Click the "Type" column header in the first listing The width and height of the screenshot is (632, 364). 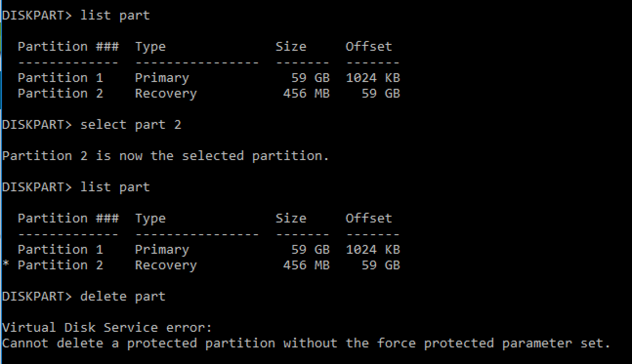pos(150,47)
